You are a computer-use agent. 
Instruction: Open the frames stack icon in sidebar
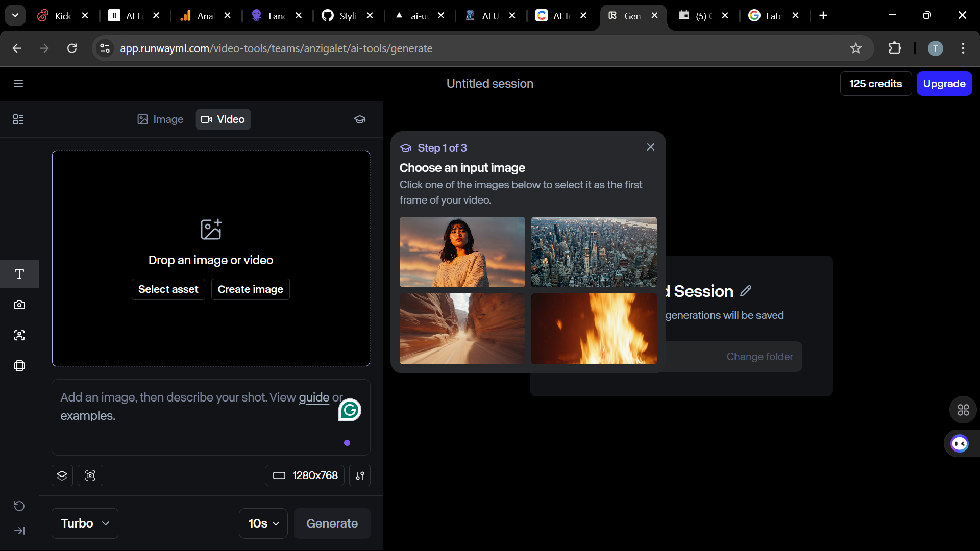(19, 366)
